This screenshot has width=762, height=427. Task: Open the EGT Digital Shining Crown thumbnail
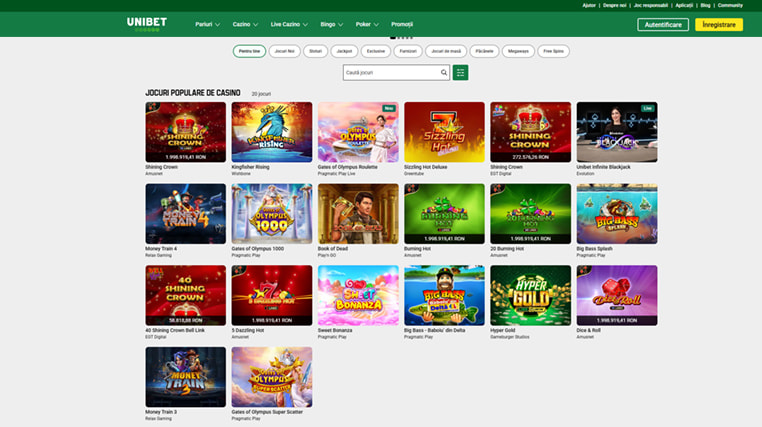point(531,132)
